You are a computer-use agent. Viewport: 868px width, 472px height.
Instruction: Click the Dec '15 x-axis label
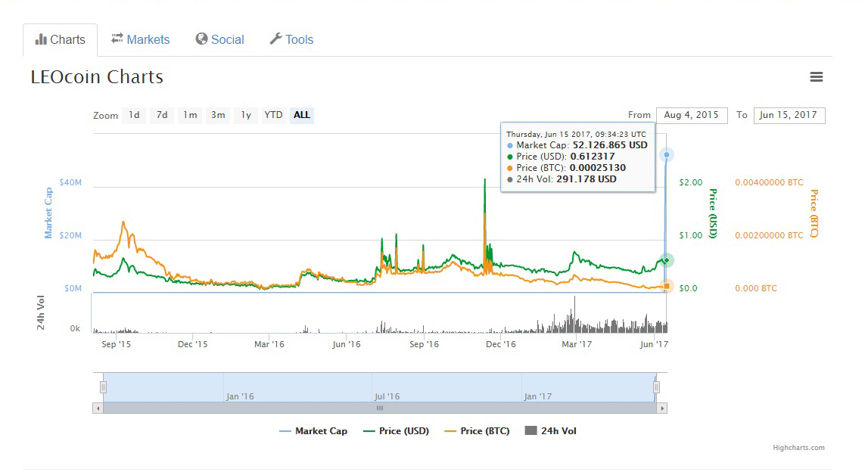(x=193, y=344)
